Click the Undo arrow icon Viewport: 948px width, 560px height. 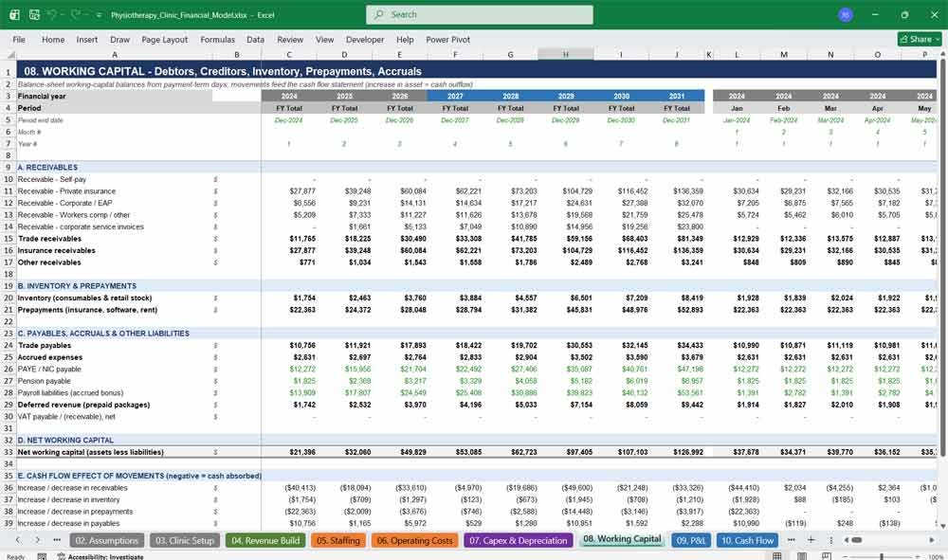click(x=52, y=14)
